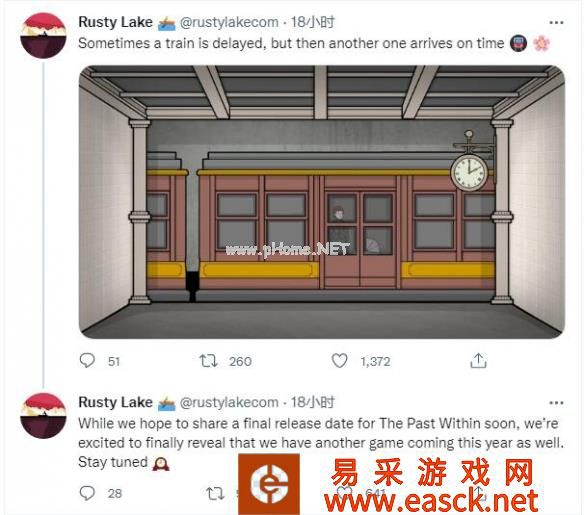Reply to the second tweet with 28 replies
The height and width of the screenshot is (515, 584).
(x=87, y=493)
